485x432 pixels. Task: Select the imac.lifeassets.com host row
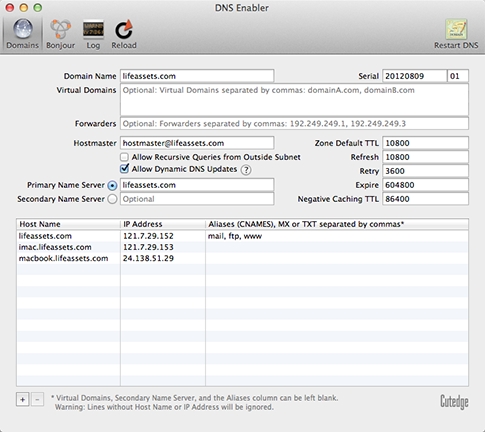pos(242,247)
